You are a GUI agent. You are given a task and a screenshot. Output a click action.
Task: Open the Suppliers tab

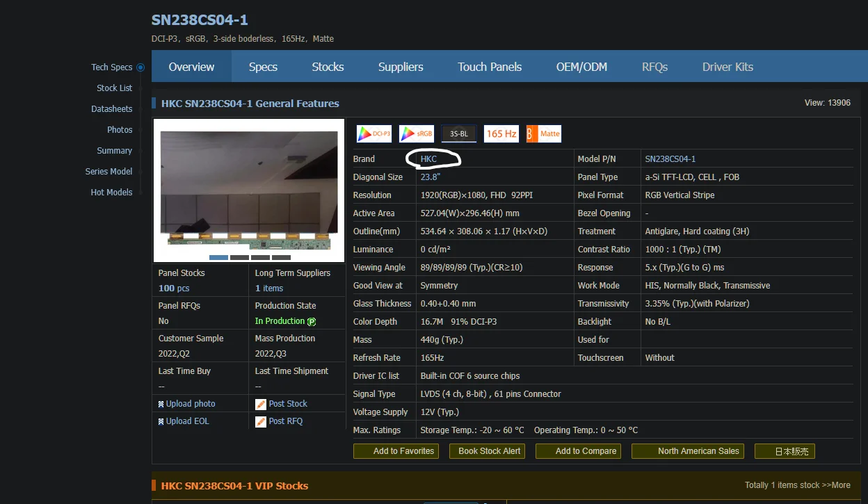click(x=401, y=67)
